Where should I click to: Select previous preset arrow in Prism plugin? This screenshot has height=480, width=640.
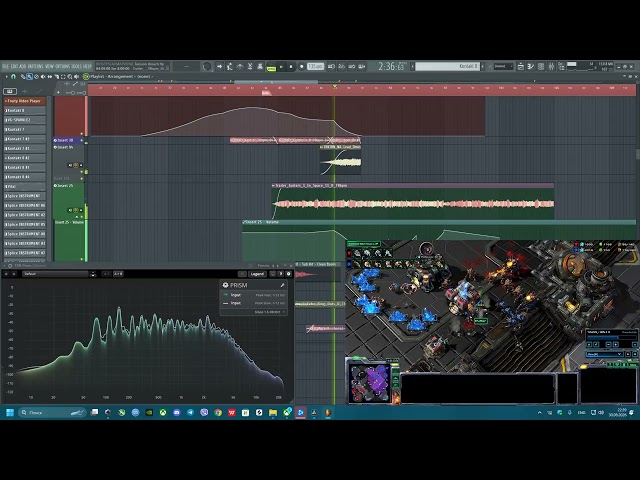pos(6,274)
